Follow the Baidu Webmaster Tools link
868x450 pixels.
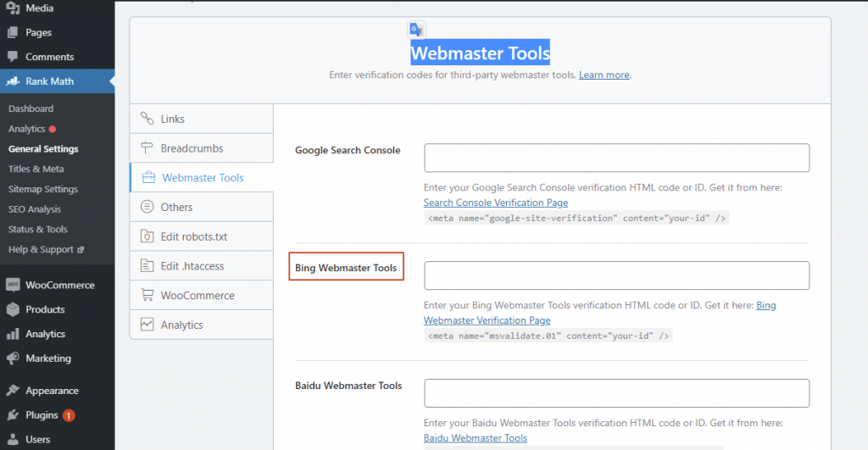coord(475,438)
